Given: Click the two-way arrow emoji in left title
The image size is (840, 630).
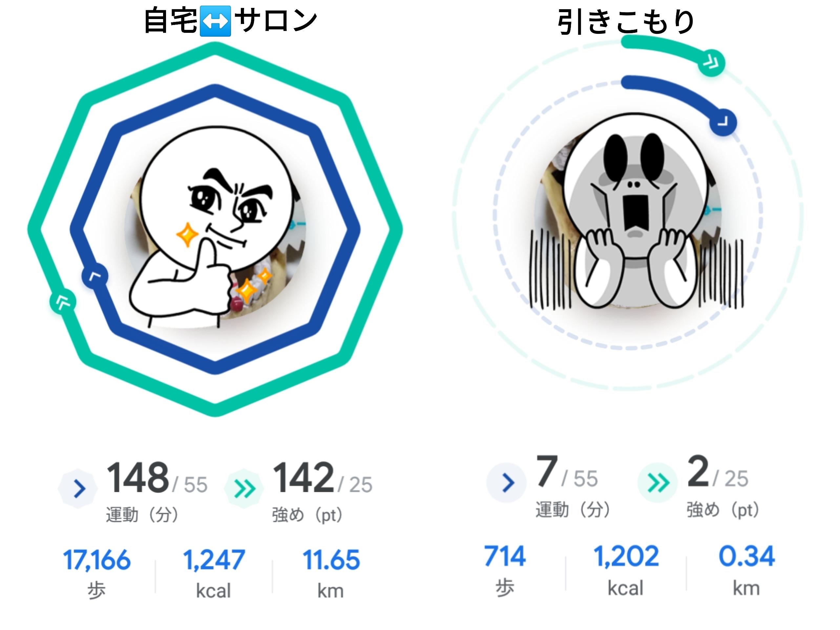Looking at the screenshot, I should 215,21.
